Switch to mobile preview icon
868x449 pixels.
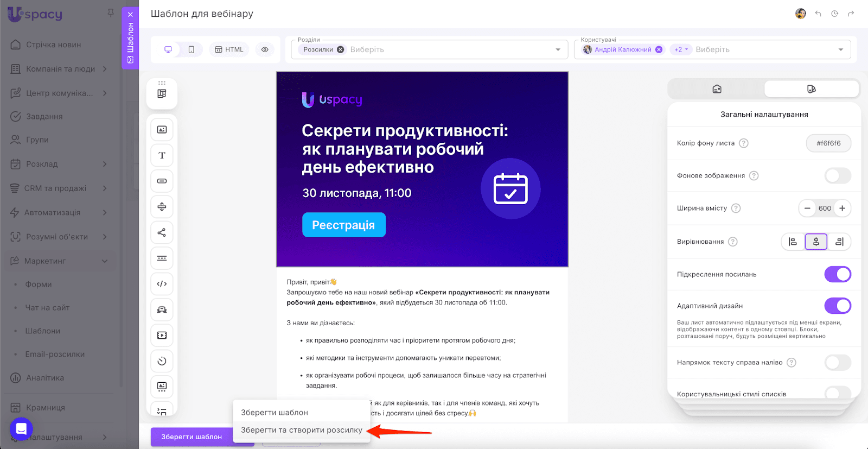(192, 49)
